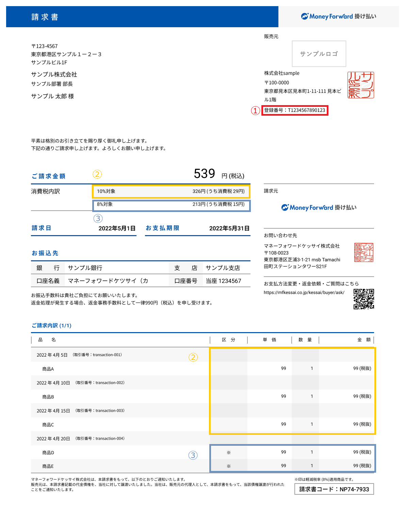420x507 pixels.
Task: Select the bank name サンプル銀行
Action: coord(85,268)
